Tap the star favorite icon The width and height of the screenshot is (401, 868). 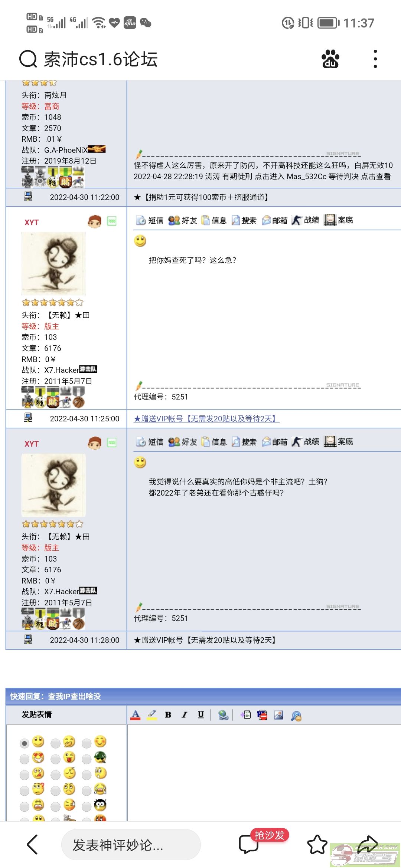coord(317,845)
